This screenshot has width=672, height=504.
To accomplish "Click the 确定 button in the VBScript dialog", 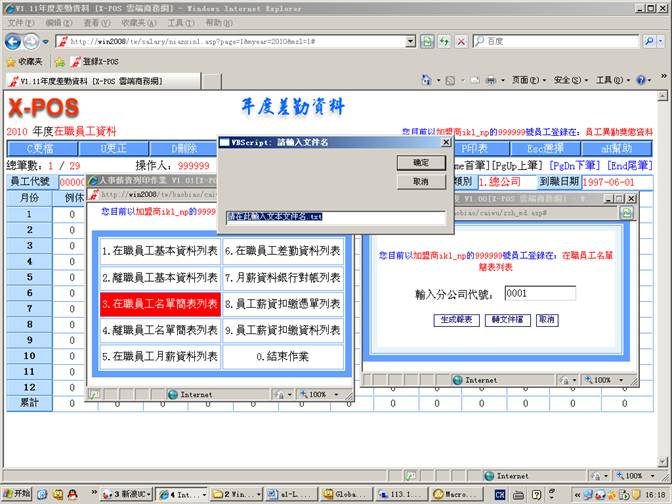I will tap(420, 162).
